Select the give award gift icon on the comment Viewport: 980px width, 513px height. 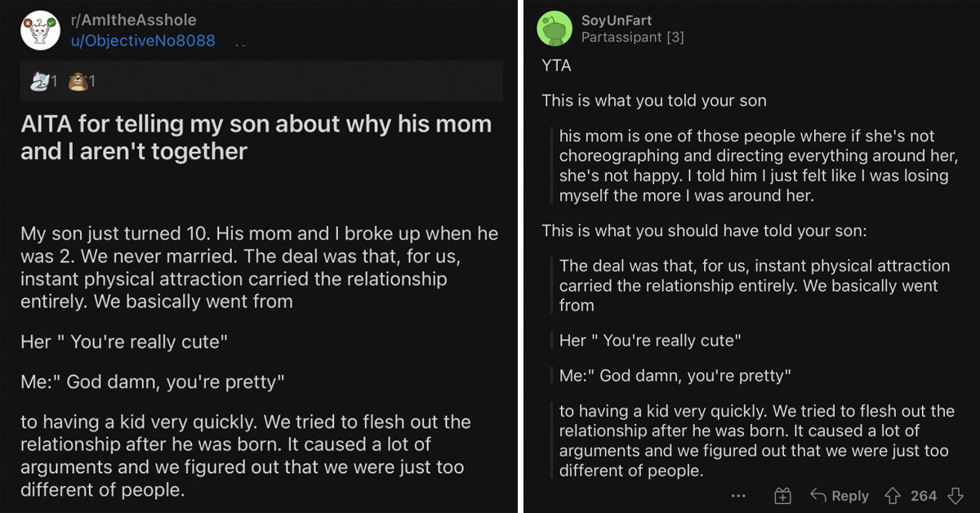(x=782, y=495)
